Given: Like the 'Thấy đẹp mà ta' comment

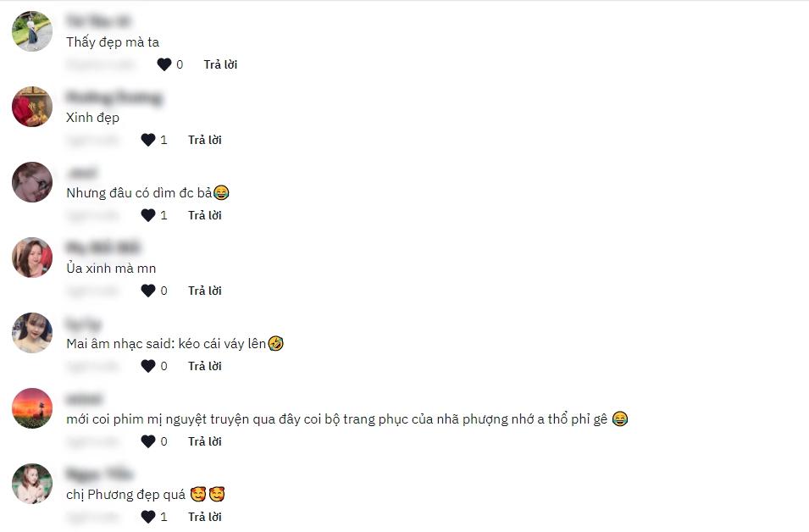Looking at the screenshot, I should click(x=164, y=64).
